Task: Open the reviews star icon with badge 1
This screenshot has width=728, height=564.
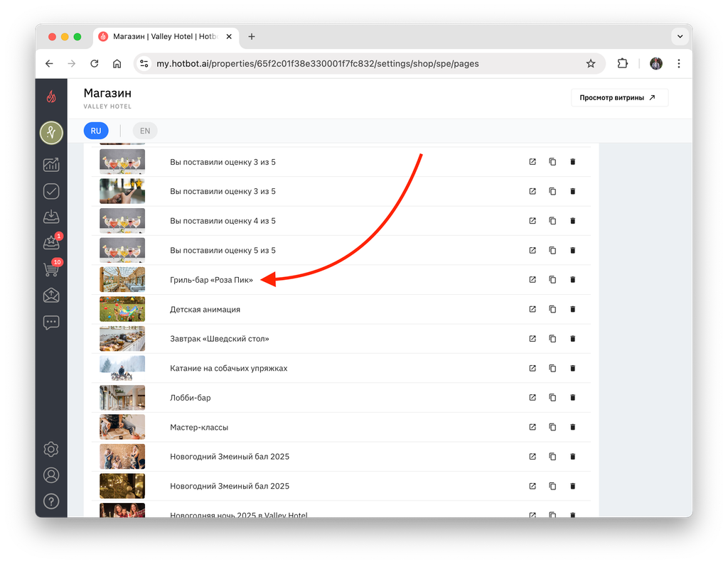Action: [51, 242]
